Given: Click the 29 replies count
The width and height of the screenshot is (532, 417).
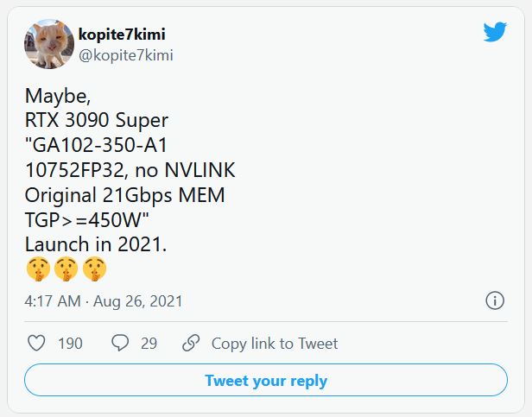Looking at the screenshot, I should pos(149,344).
